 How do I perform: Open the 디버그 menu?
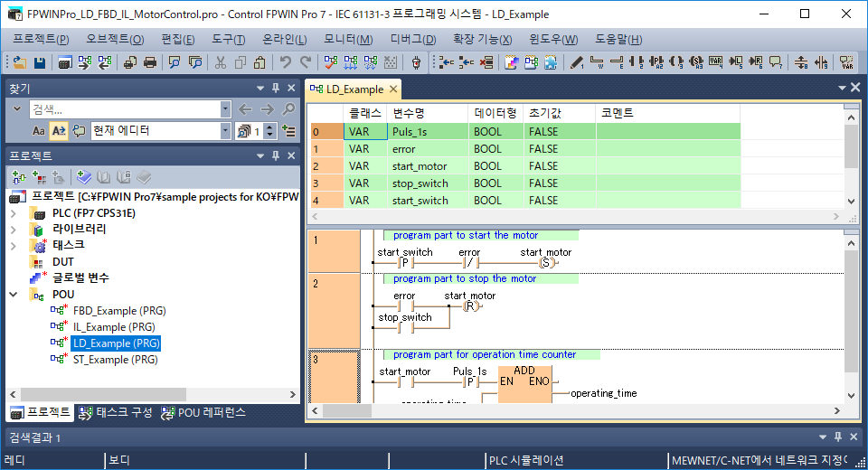click(x=413, y=39)
